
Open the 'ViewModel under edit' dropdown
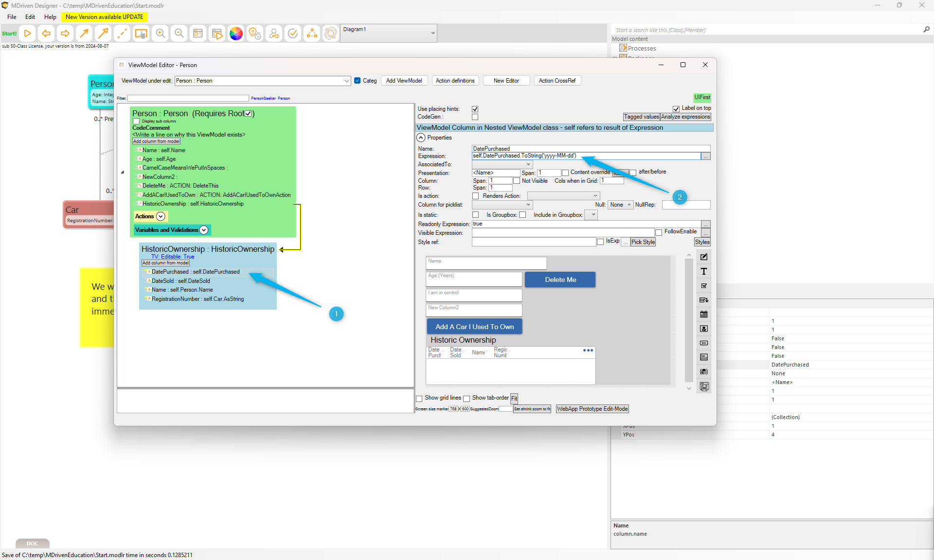coord(346,81)
